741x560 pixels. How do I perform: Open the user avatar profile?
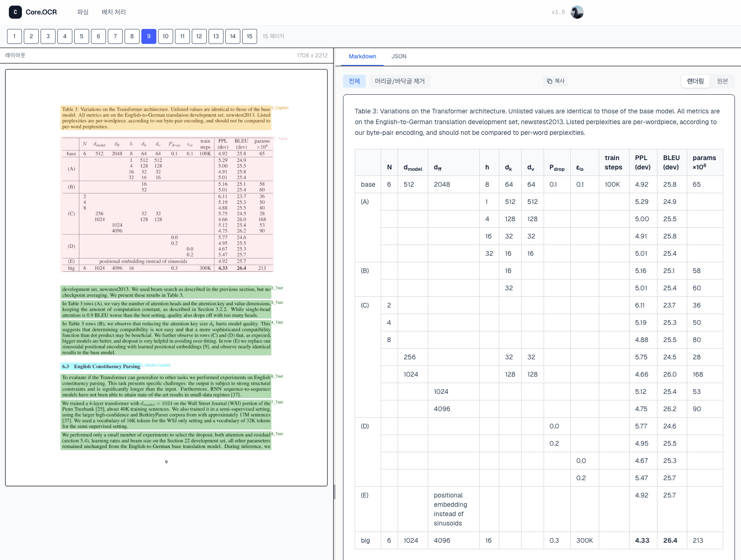pyautogui.click(x=577, y=12)
